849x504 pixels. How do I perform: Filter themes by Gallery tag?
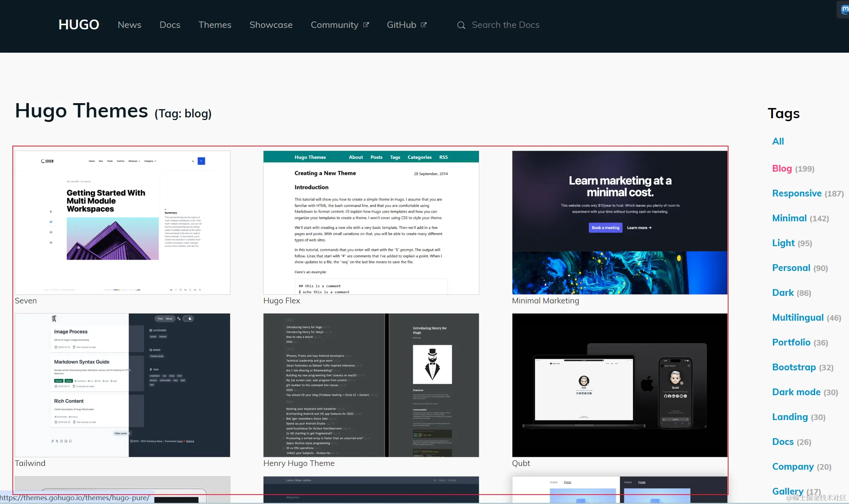(788, 491)
